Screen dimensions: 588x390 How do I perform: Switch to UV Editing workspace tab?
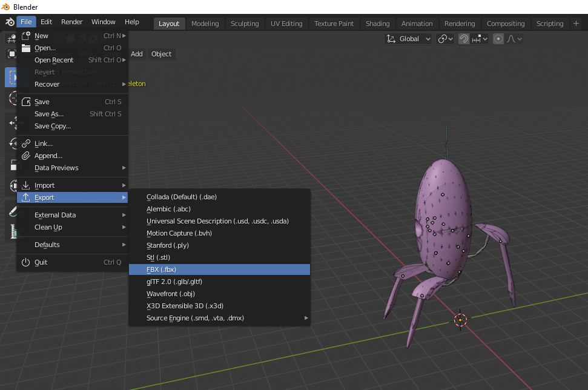pos(286,24)
